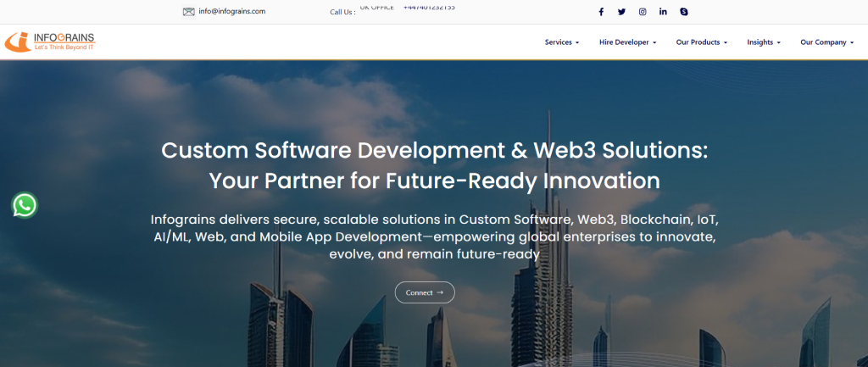Image resolution: width=868 pixels, height=367 pixels.
Task: Open the Insights menu
Action: click(763, 42)
